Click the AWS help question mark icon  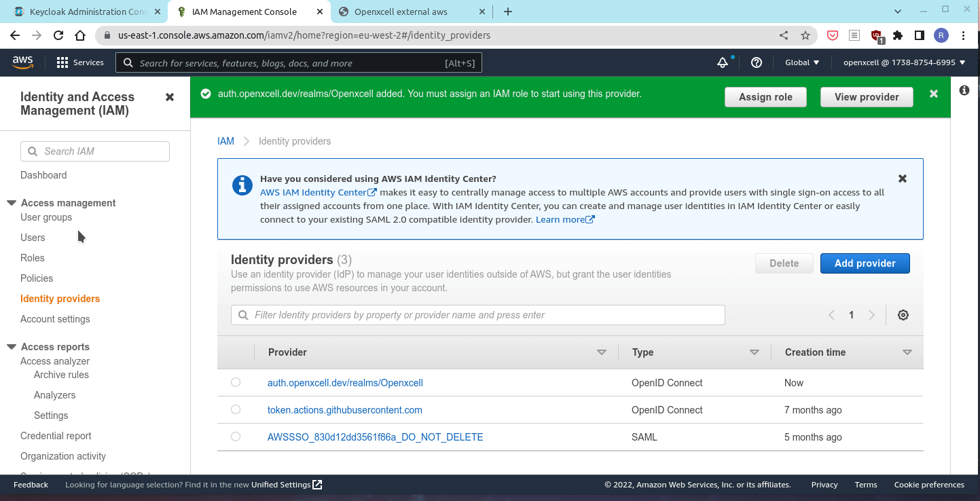[x=756, y=62]
